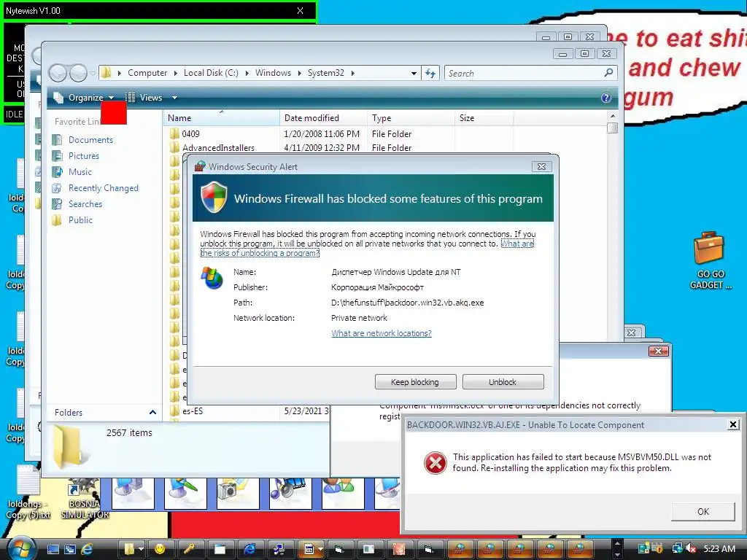Screen dimensions: 747x560
Task: Click the Explorer Forward arrow button
Action: point(78,74)
